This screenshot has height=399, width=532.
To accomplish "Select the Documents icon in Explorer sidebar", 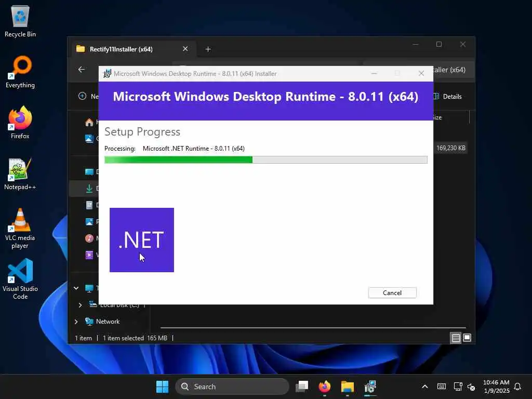I will point(89,205).
